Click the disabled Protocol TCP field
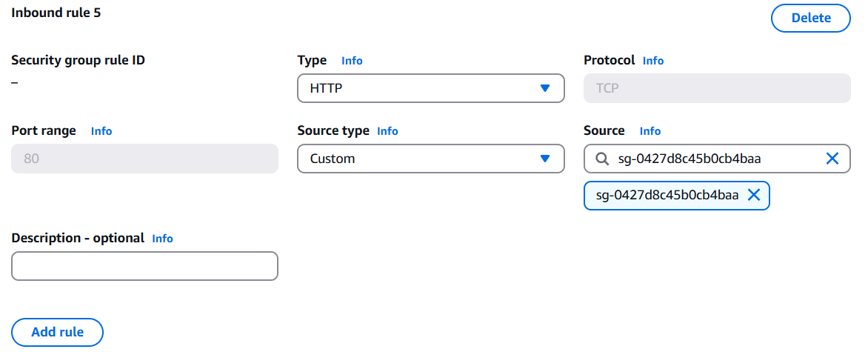The image size is (868, 352). click(716, 88)
